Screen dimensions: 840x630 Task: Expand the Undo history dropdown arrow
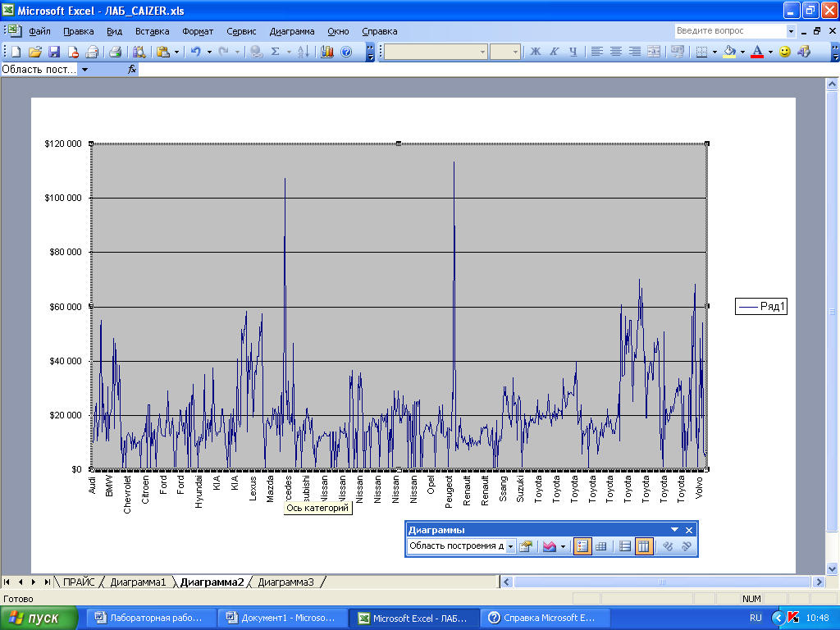tap(209, 52)
